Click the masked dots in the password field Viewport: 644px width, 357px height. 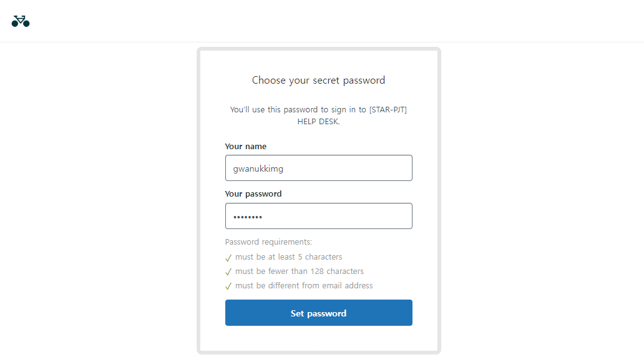pyautogui.click(x=248, y=217)
